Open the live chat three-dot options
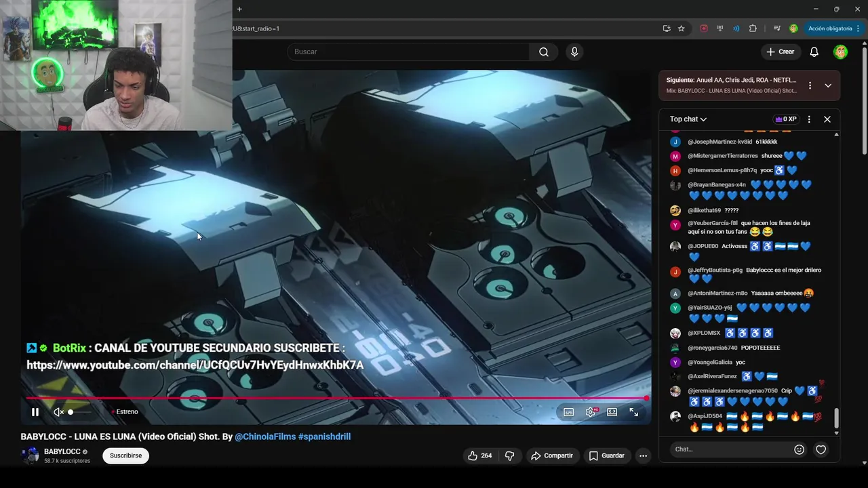This screenshot has width=868, height=488. [809, 119]
